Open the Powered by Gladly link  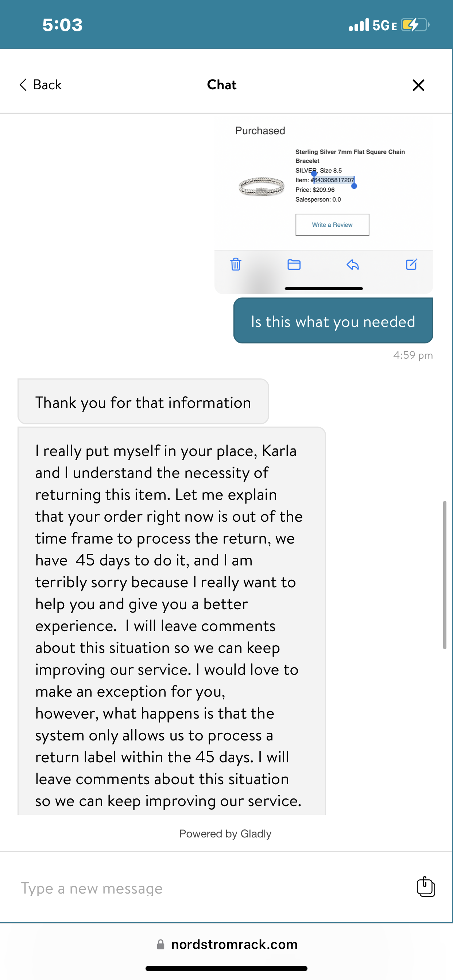(x=226, y=833)
